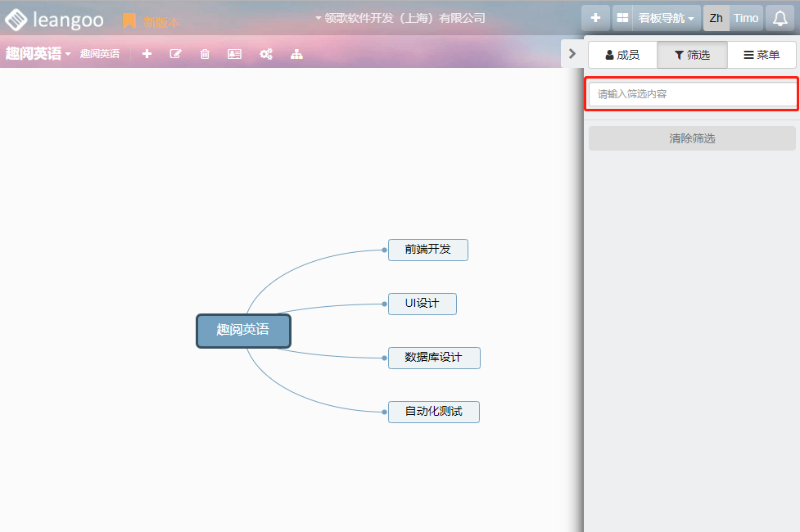This screenshot has height=532, width=800.
Task: Click the orange bookmark new version icon
Action: pos(129,20)
